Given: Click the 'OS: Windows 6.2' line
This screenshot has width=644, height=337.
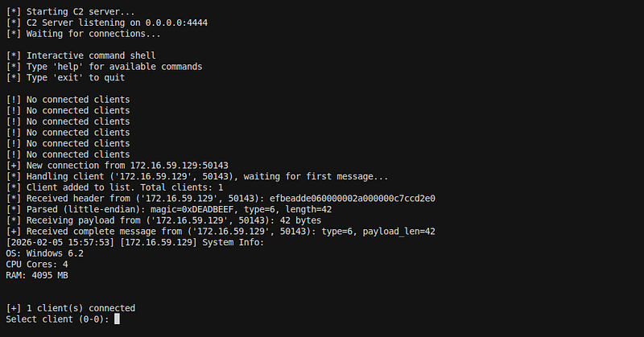Looking at the screenshot, I should 44,253.
